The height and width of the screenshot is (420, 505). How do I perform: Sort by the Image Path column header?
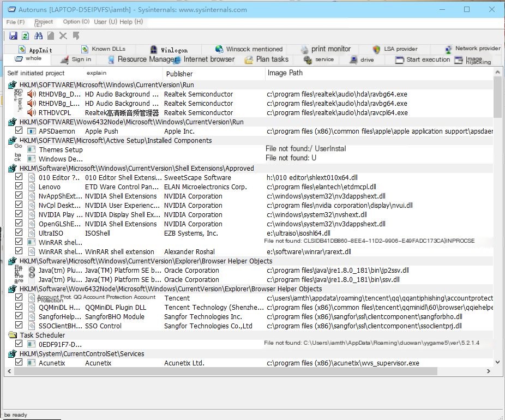tap(378, 73)
